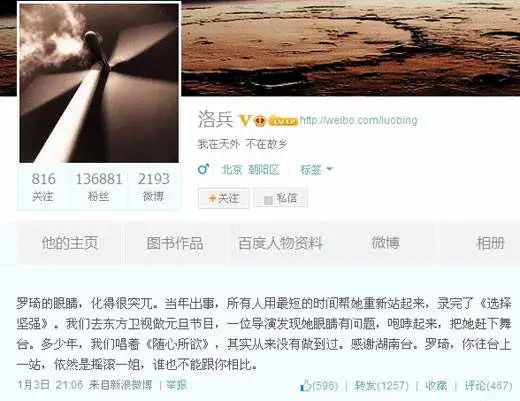
Task: Open the weibo.com/luobing profile link
Action: (358, 120)
